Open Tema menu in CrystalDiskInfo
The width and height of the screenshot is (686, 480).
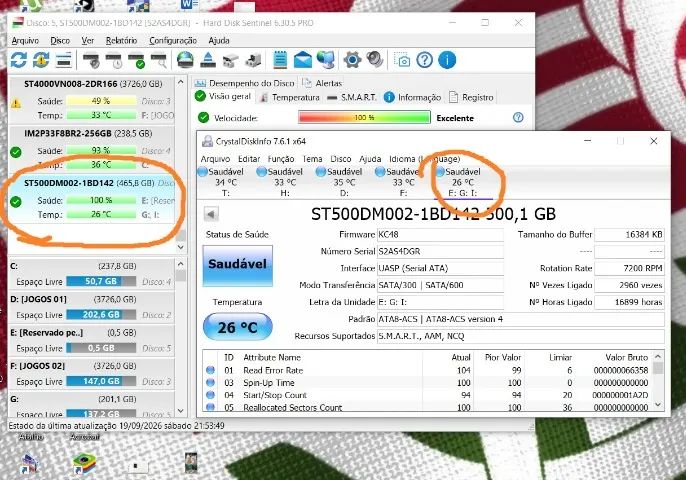312,159
